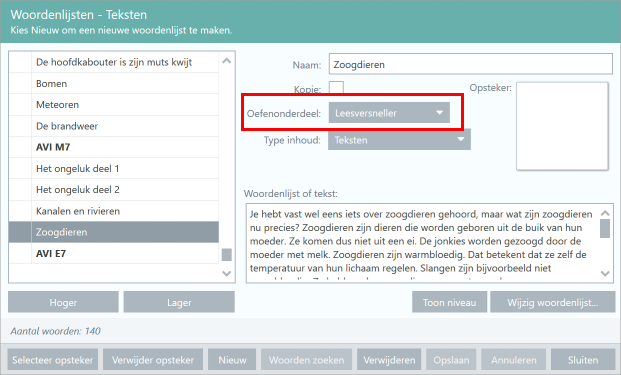Select the AVI E7 heading row

click(114, 253)
